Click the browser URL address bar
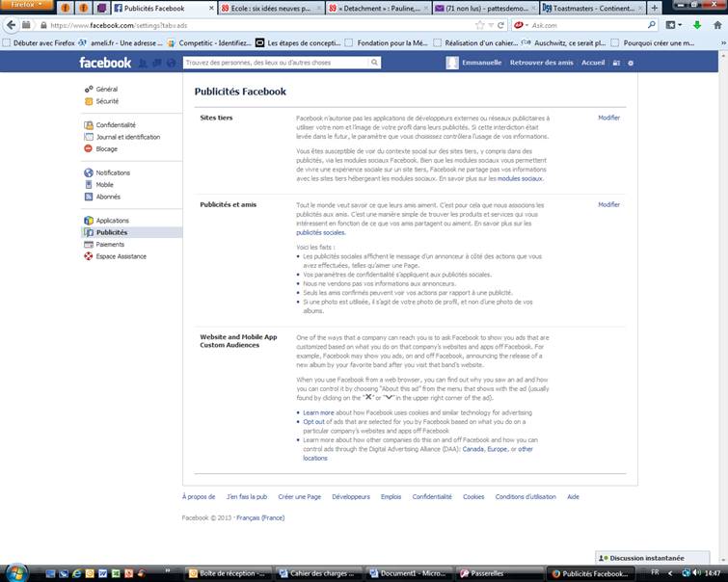728x582 pixels. (260, 25)
